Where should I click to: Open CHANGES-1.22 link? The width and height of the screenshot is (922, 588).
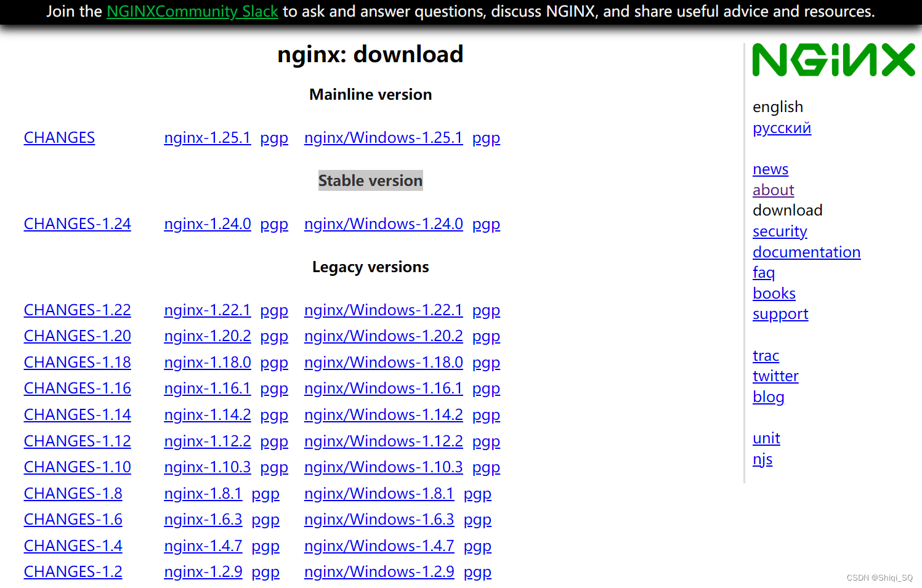click(78, 310)
